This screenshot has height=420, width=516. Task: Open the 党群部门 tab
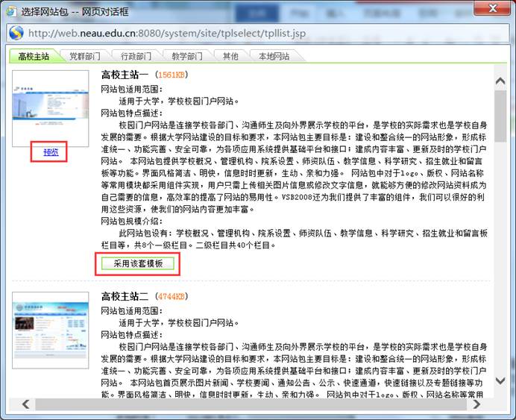pyautogui.click(x=84, y=56)
